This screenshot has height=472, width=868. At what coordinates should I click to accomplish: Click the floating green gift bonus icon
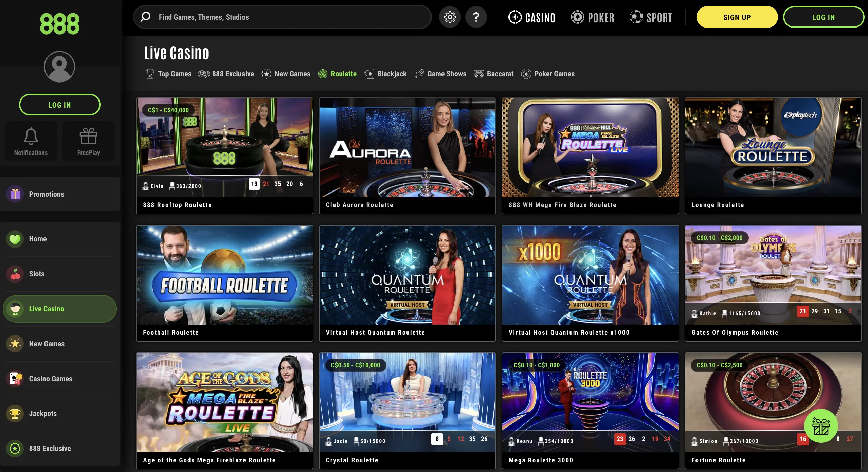click(x=821, y=426)
